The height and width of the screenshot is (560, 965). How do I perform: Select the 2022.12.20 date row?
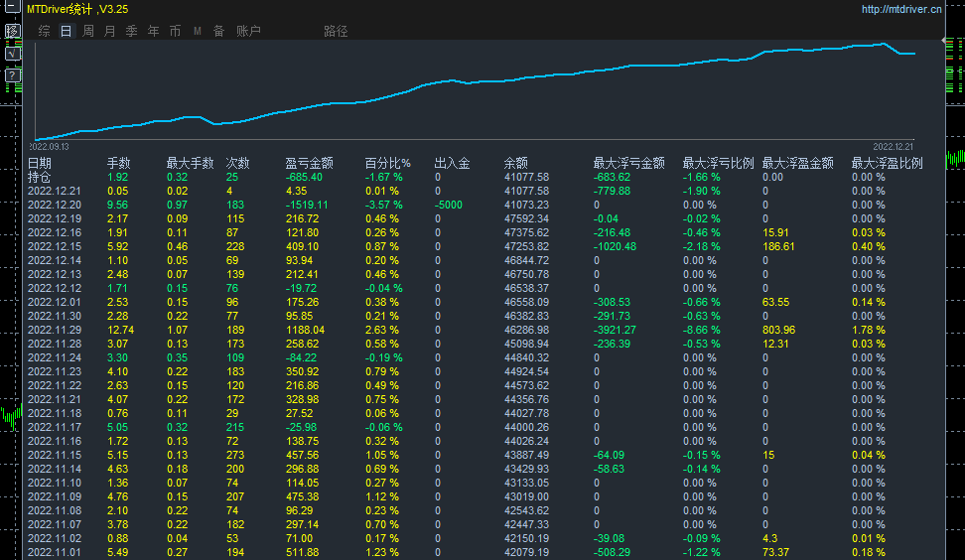point(55,205)
